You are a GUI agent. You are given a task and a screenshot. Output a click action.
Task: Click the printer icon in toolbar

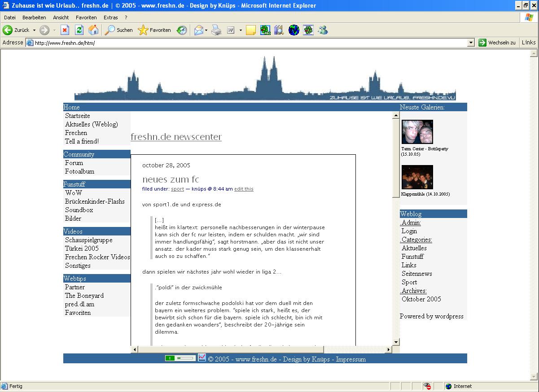point(216,30)
